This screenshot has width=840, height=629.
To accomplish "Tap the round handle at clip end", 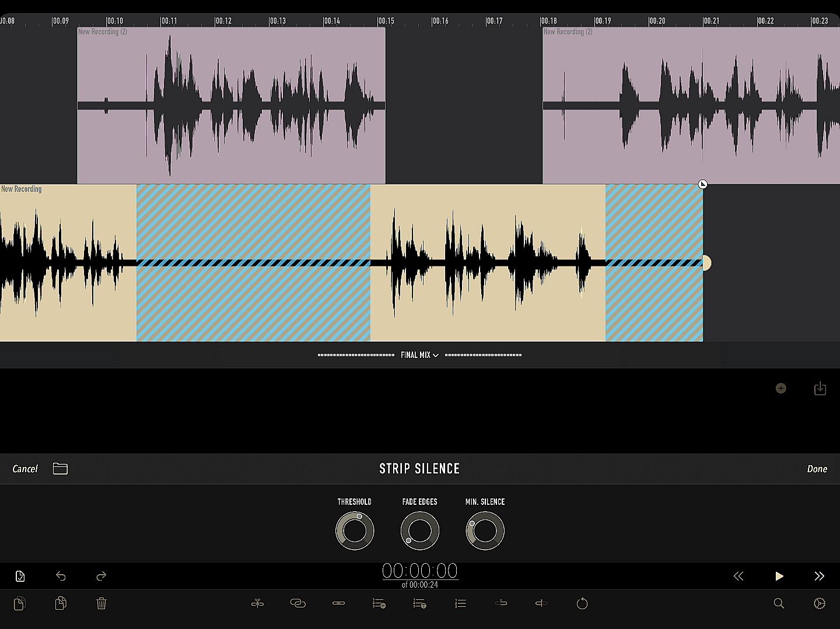I will [x=706, y=263].
